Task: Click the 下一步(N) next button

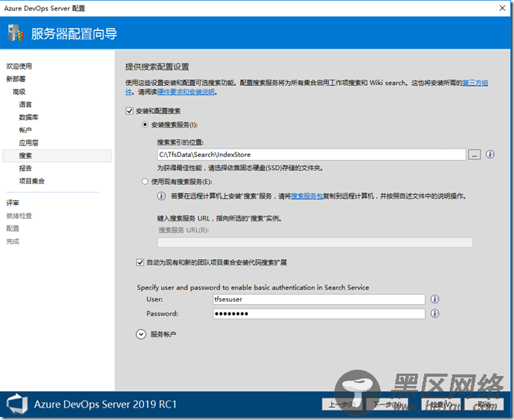Action: (x=388, y=405)
